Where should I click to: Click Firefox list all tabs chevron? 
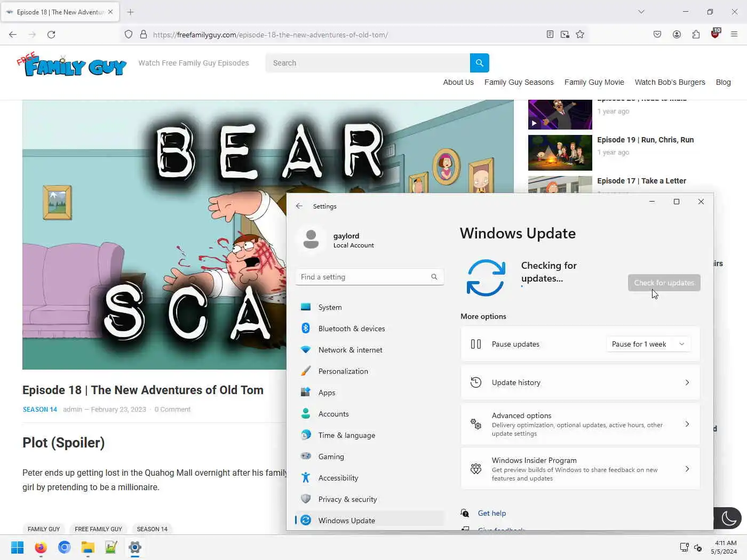[641, 12]
